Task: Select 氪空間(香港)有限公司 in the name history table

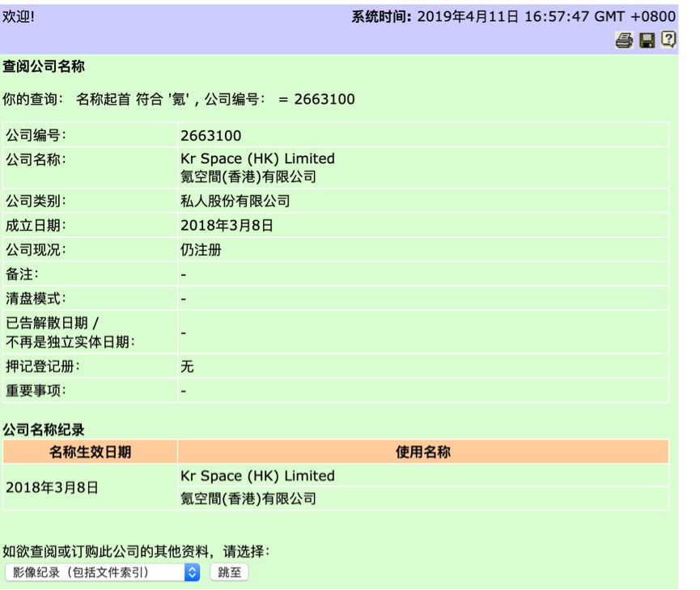Action: (x=248, y=499)
